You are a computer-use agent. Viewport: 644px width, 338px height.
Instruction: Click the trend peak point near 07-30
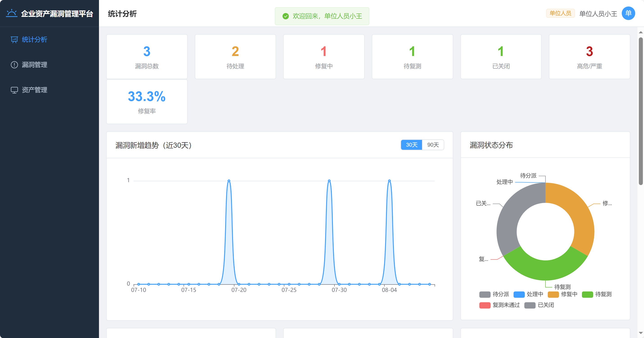pos(329,181)
